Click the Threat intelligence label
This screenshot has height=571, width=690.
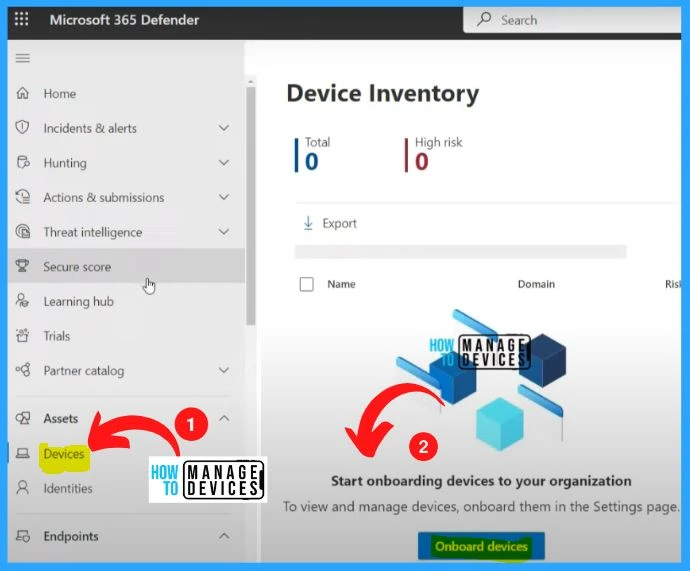click(x=93, y=232)
